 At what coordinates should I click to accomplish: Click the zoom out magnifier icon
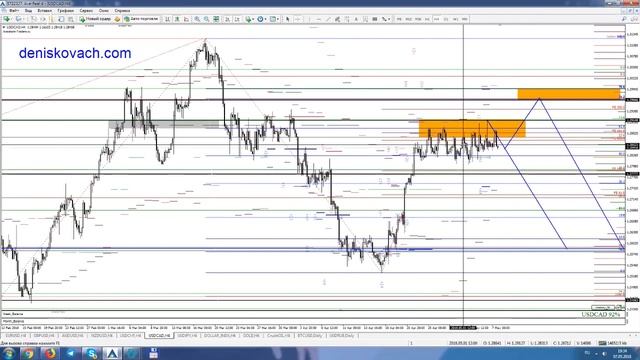tap(207, 19)
